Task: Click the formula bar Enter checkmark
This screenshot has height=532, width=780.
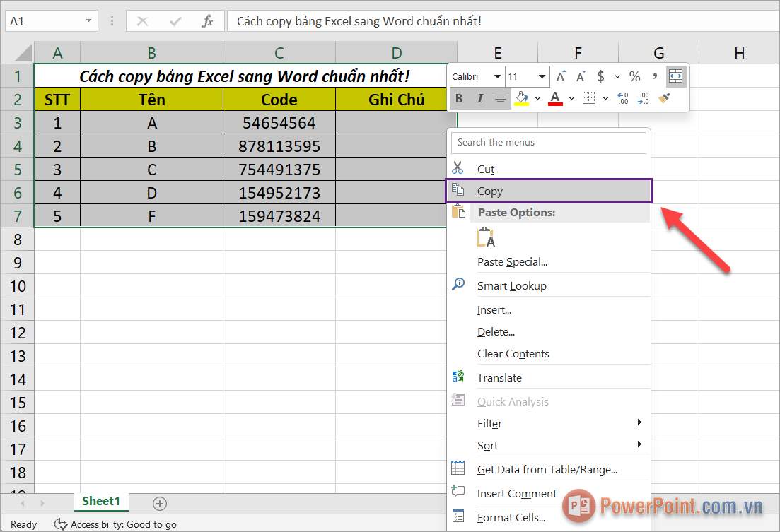Action: 175,21
